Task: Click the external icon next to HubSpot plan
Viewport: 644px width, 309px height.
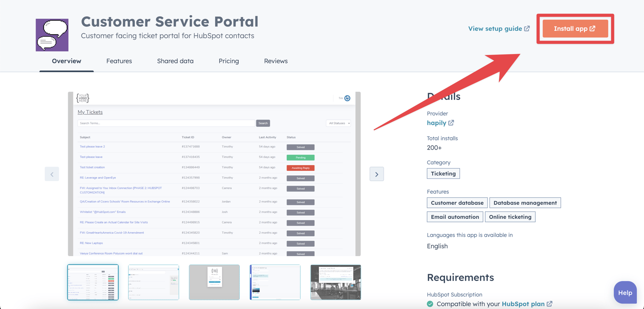Action: click(549, 304)
